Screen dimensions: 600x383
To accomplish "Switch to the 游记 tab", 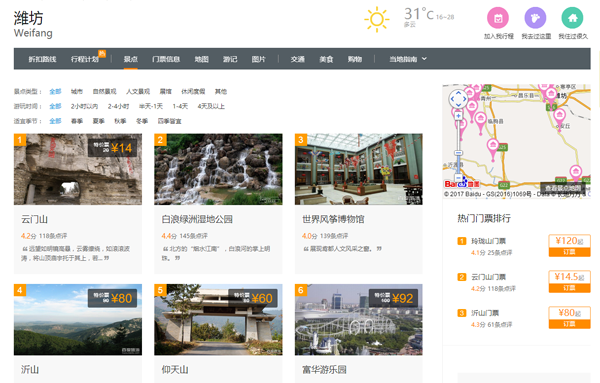I will coord(230,59).
